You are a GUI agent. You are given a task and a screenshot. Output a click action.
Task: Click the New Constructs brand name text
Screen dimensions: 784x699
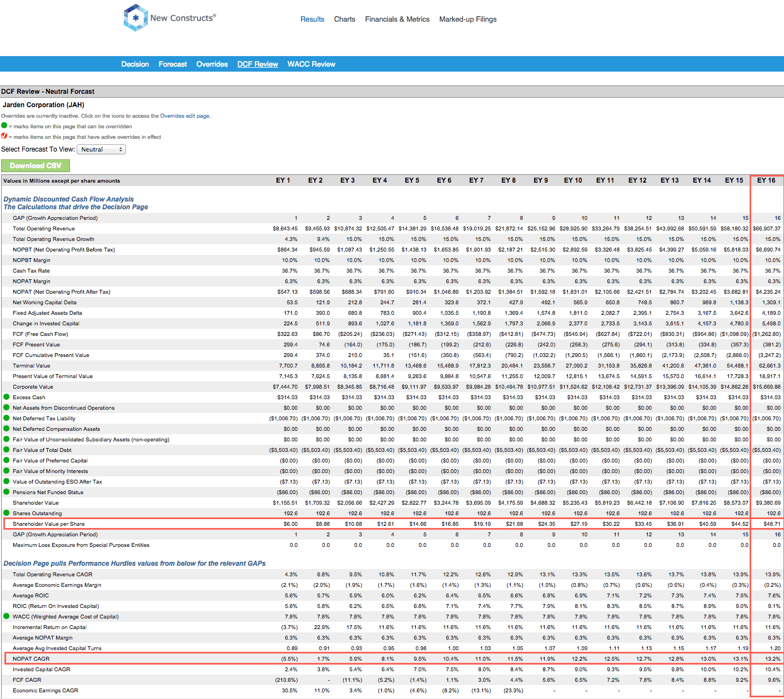click(x=183, y=18)
